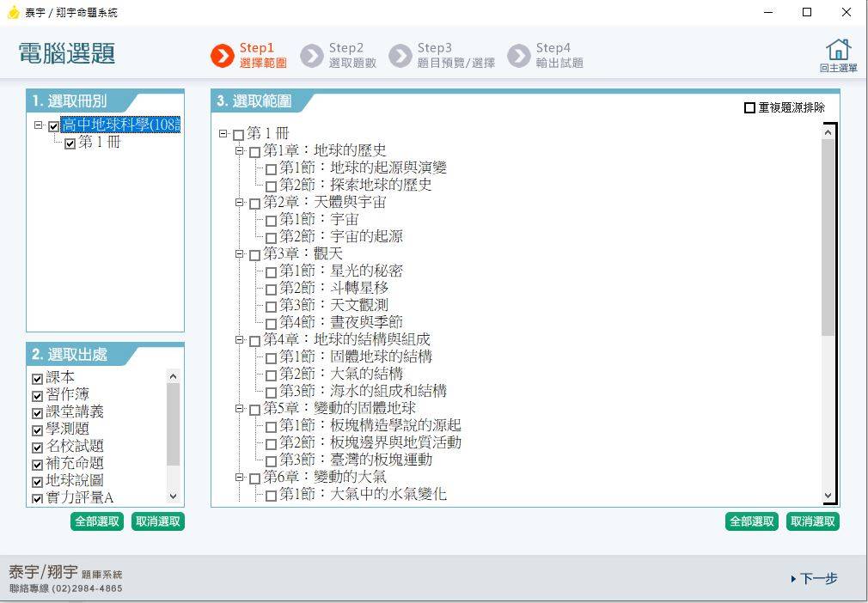This screenshot has height=603, width=868.
Task: Check 第1節：星光的秘密 checkbox
Action: (x=272, y=273)
